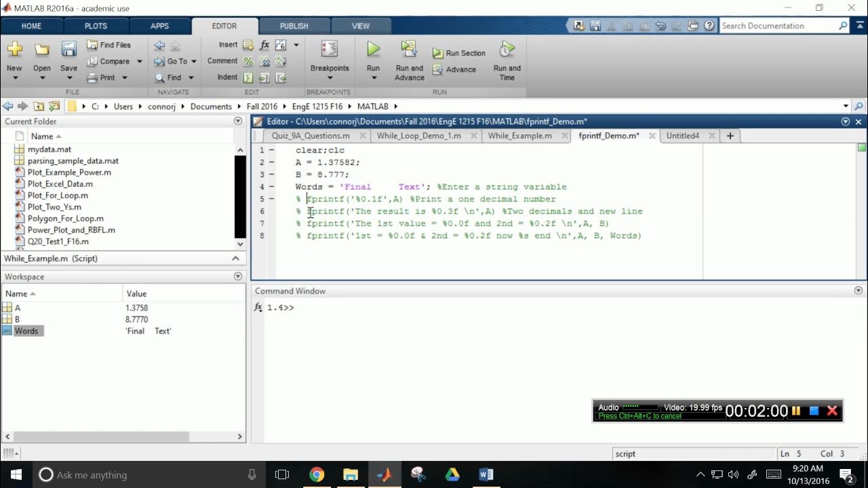Collapse the While_Example.m details panel
This screenshot has width=868, height=488.
click(235, 258)
